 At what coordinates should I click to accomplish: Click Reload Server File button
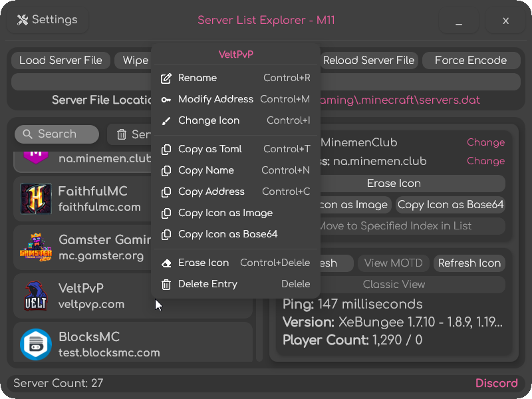coord(369,61)
